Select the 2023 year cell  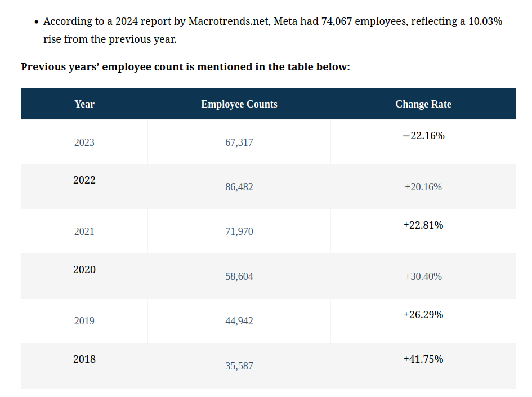(x=84, y=142)
